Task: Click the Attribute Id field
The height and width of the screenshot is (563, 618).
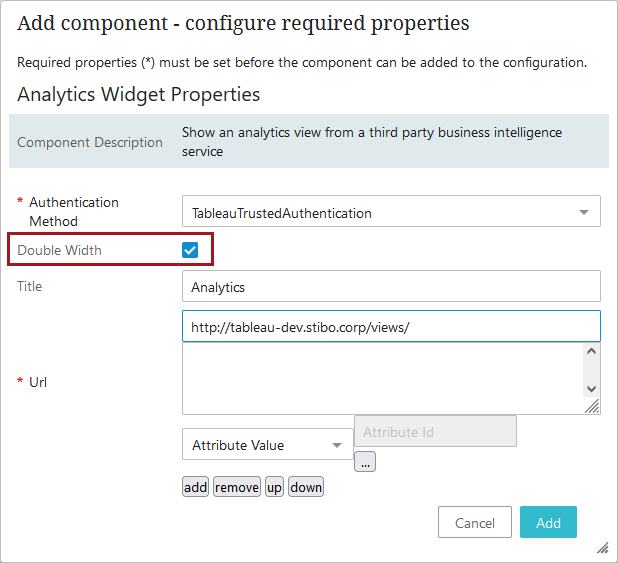Action: (x=435, y=432)
